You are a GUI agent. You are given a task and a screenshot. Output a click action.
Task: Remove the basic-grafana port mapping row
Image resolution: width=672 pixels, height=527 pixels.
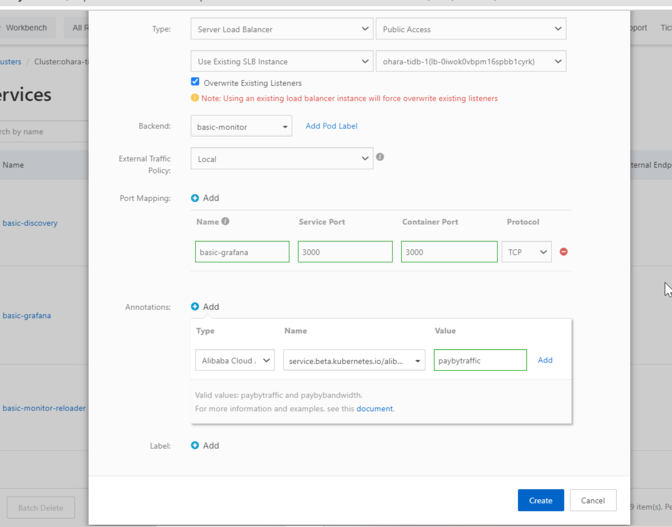click(564, 252)
